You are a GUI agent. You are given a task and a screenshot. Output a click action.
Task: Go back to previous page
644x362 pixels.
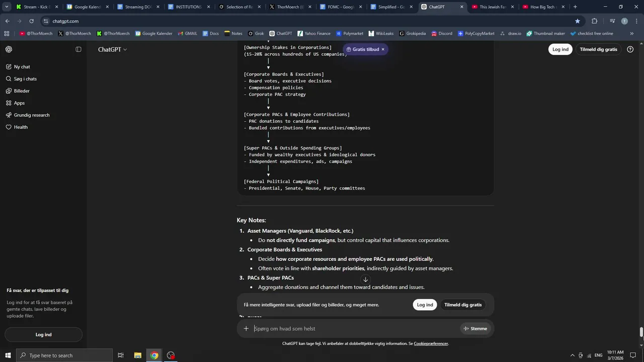[7, 21]
